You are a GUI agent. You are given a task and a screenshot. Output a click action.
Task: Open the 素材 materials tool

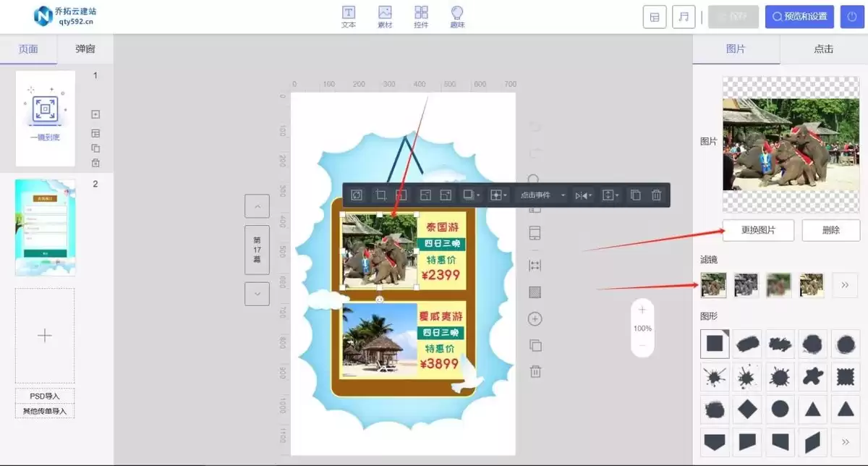pos(385,17)
